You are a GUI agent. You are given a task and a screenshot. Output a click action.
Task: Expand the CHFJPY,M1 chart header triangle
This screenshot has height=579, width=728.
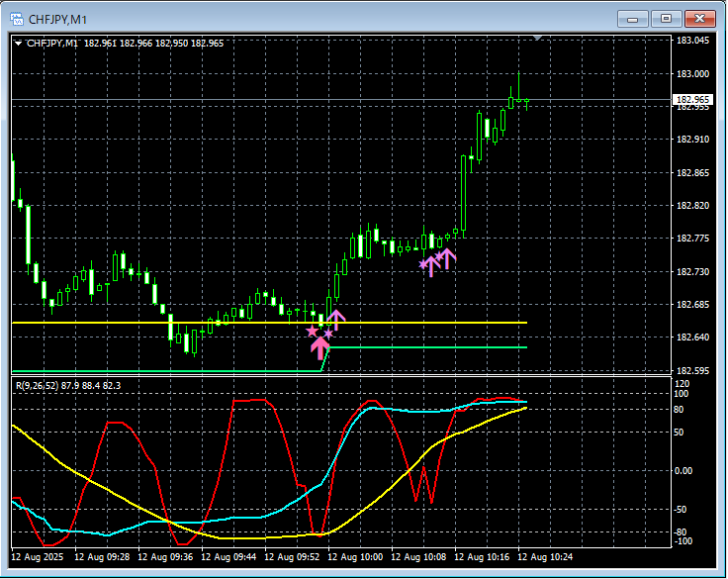click(x=18, y=44)
